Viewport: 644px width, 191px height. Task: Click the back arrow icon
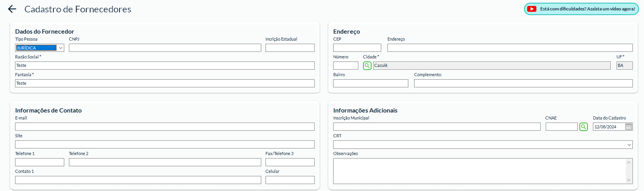(12, 9)
